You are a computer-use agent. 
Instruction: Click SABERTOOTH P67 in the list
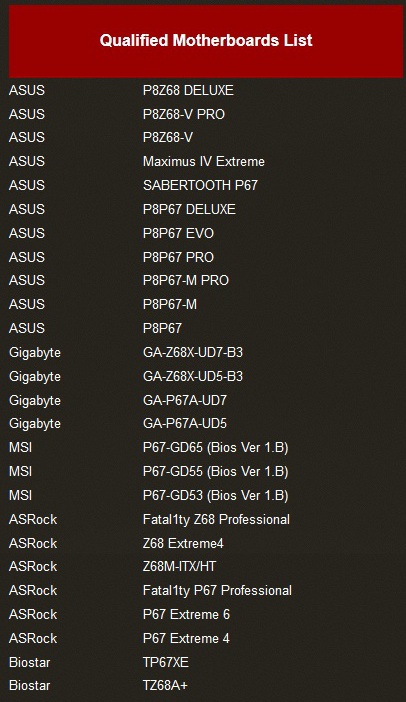(200, 185)
